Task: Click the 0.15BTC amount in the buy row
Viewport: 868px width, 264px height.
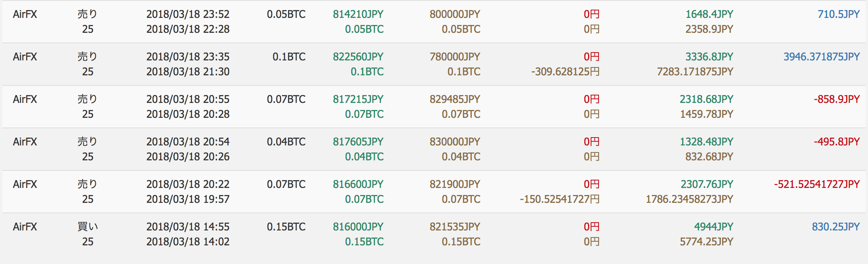Action: pos(286,227)
